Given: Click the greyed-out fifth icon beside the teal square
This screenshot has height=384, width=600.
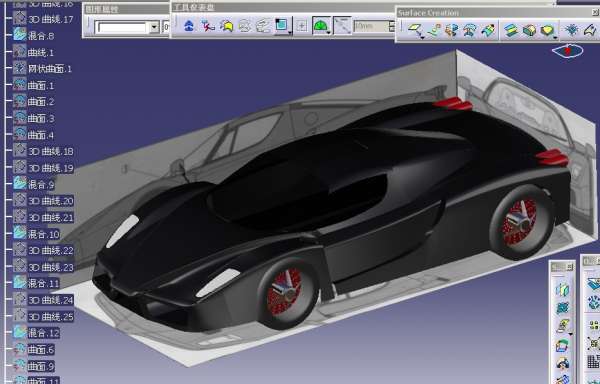Looking at the screenshot, I should click(263, 26).
